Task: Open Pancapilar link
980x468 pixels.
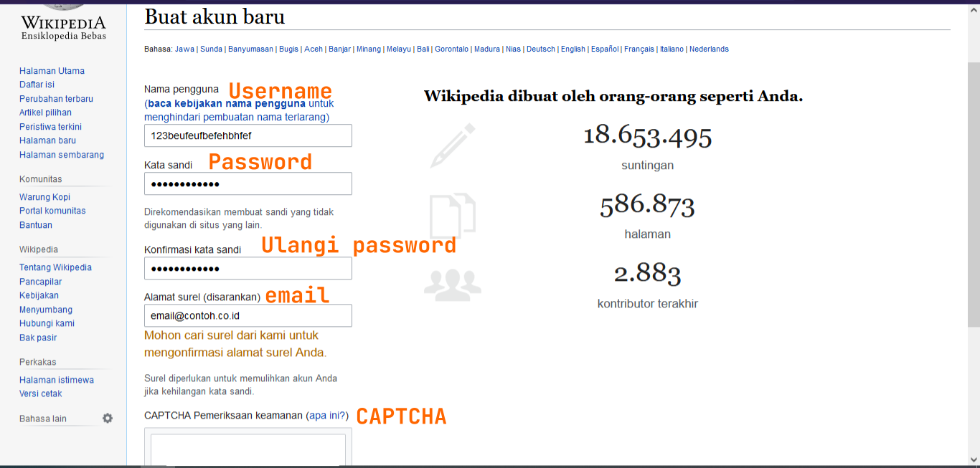Action: [40, 282]
